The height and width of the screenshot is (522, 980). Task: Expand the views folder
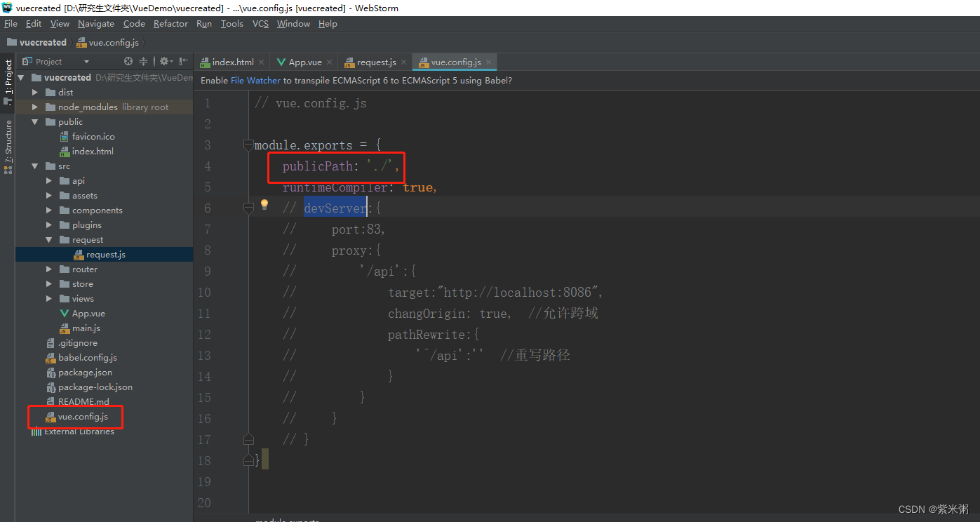[x=49, y=299]
